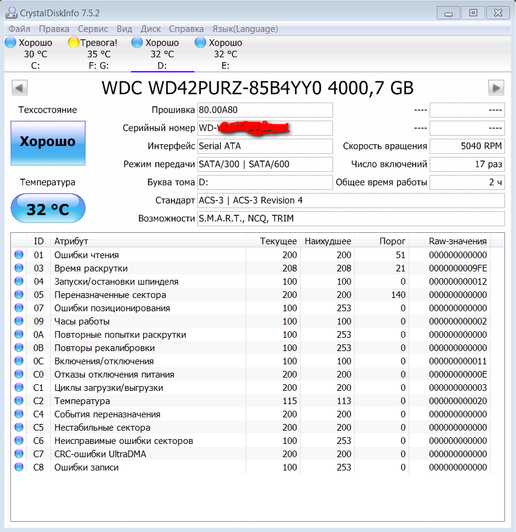Open the Диск menu

click(150, 29)
